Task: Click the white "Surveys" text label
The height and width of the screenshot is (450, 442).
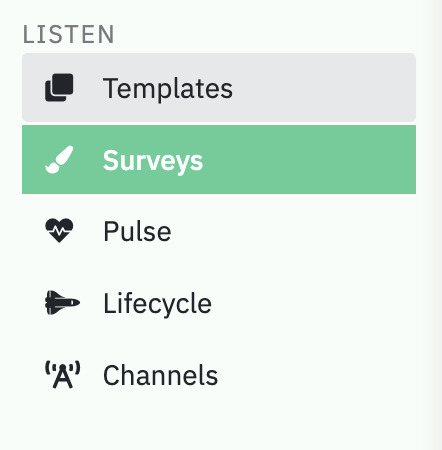Action: click(153, 161)
